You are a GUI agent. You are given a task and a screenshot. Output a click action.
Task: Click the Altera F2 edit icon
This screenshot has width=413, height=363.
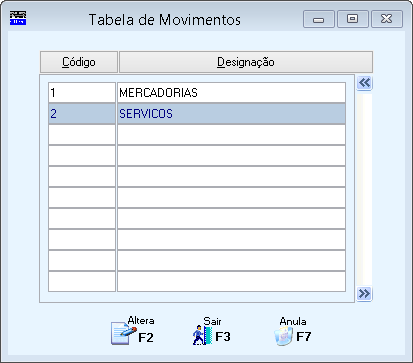pyautogui.click(x=123, y=333)
